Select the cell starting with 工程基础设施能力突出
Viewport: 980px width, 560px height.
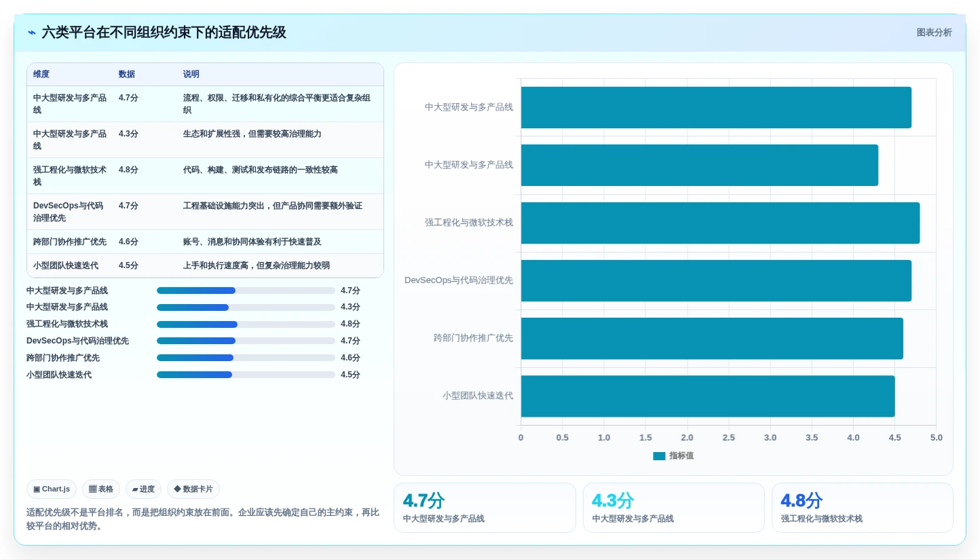tap(273, 206)
